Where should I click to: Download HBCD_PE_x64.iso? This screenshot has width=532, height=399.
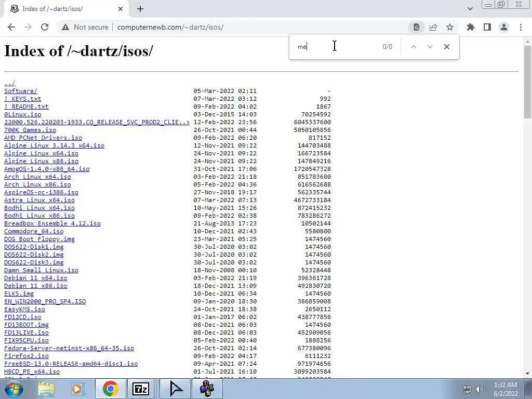[x=32, y=372]
